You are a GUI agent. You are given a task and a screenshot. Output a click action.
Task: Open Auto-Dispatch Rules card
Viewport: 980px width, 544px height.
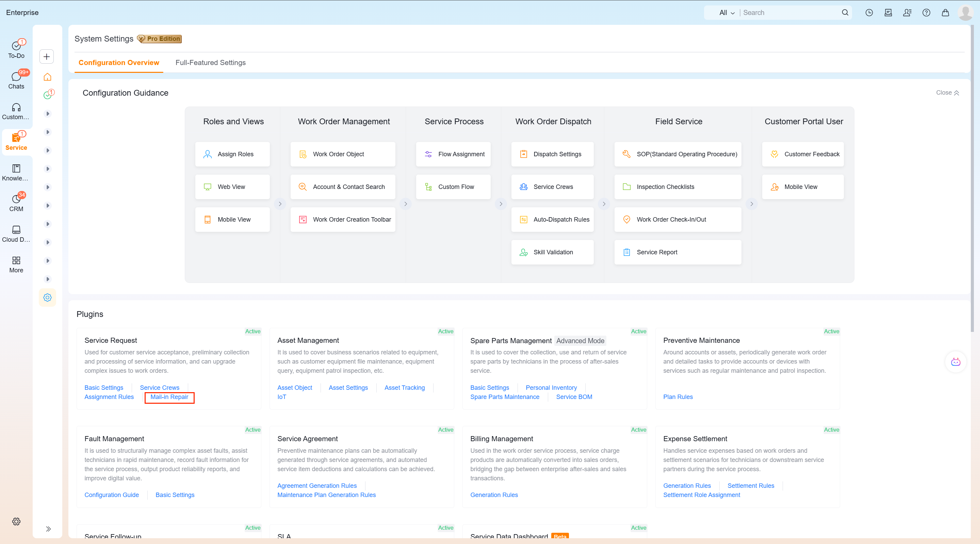(552, 220)
